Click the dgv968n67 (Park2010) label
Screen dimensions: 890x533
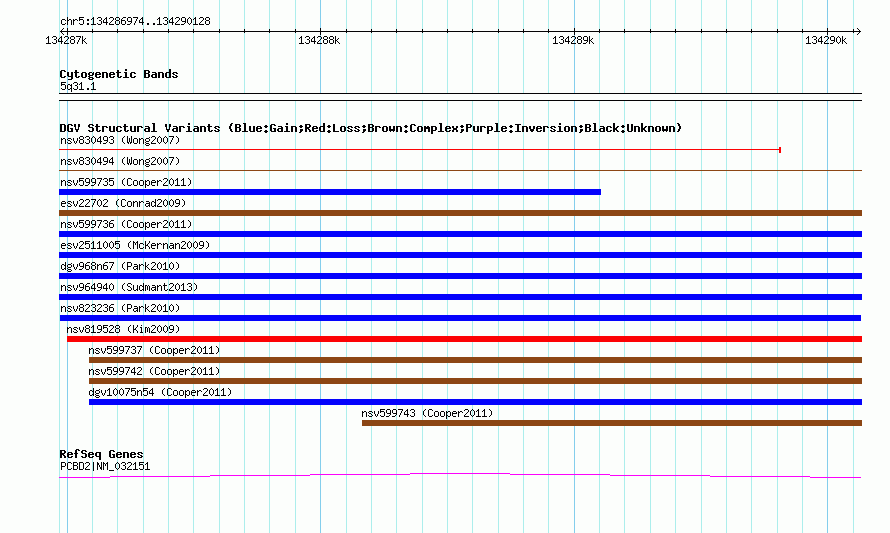[x=120, y=266]
